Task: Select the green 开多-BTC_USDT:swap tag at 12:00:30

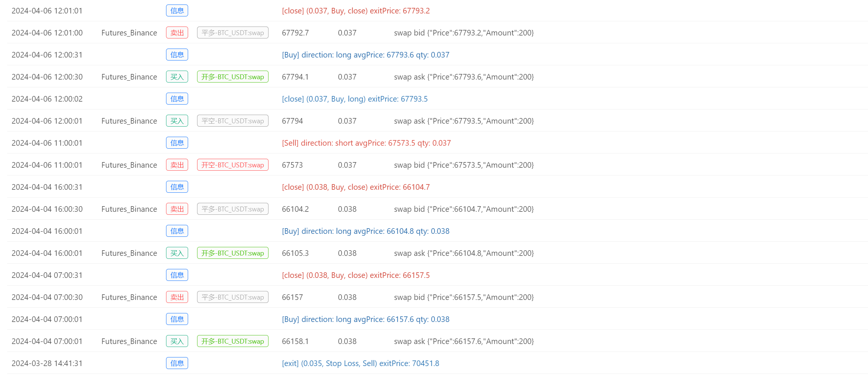Action: pyautogui.click(x=233, y=77)
